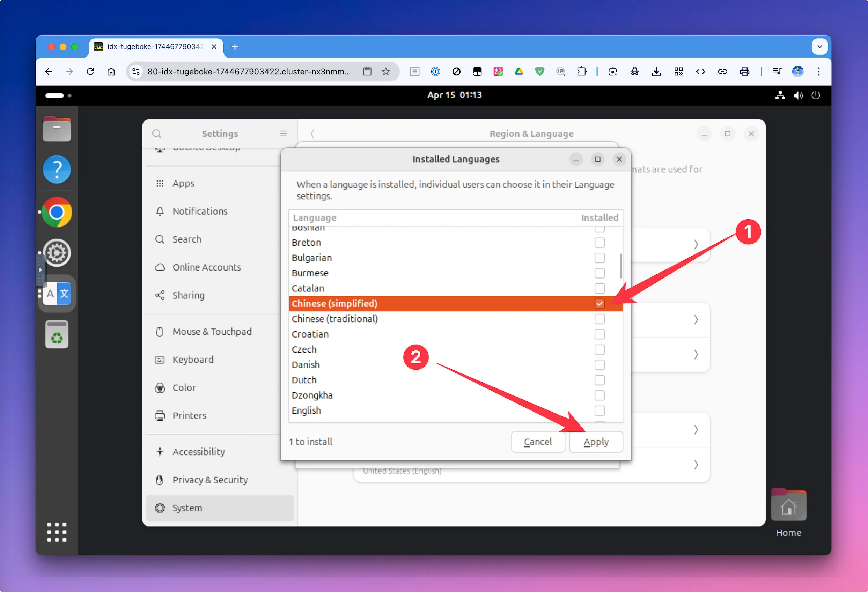
Task: Toggle the Burmese installed checkbox
Action: click(599, 273)
